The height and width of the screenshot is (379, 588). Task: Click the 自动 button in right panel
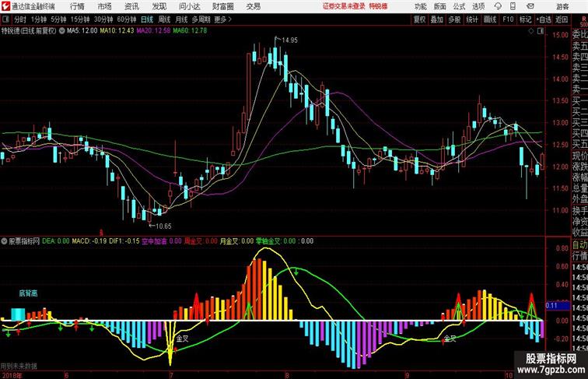pos(579,245)
